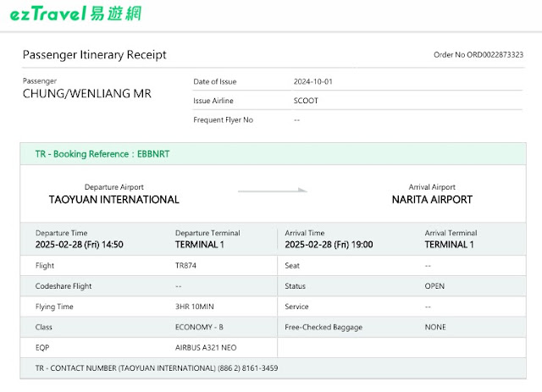Click the 'Codeshare Flight' row label
The height and width of the screenshot is (392, 542).
click(x=64, y=286)
